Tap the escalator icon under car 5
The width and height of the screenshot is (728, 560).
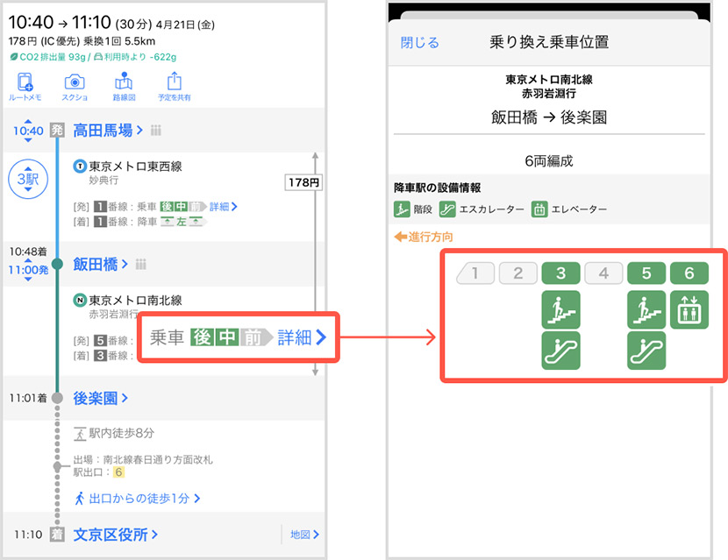646,351
